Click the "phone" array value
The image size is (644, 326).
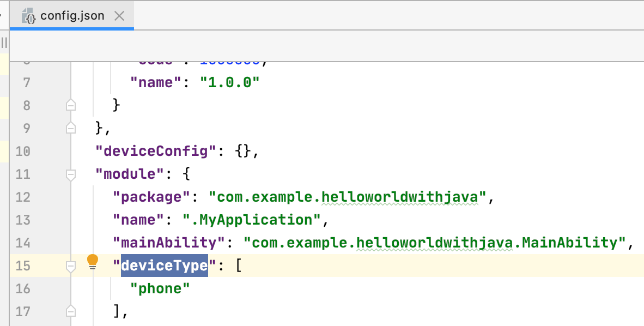click(x=160, y=288)
